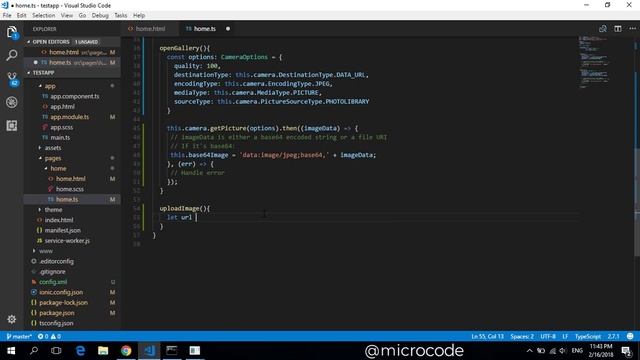Open the Explorer view in activity bar
Viewport: 640px width, 360px height.
pyautogui.click(x=12, y=32)
